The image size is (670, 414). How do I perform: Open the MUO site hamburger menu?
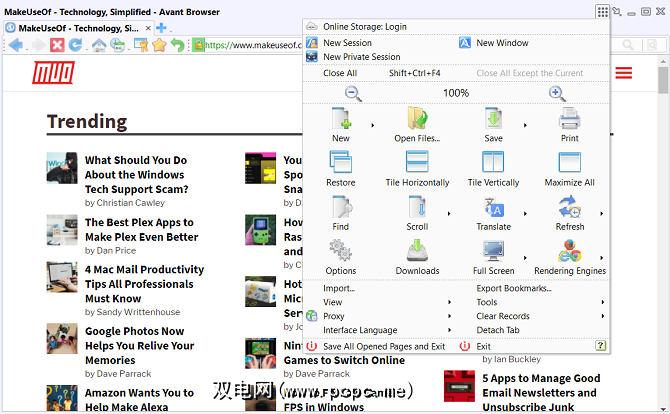click(x=623, y=73)
